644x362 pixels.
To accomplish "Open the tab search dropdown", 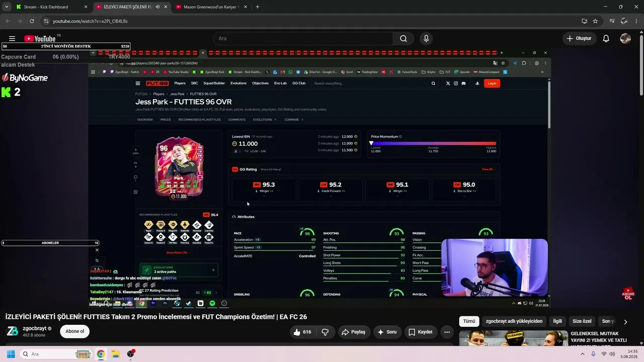I will coord(7,7).
